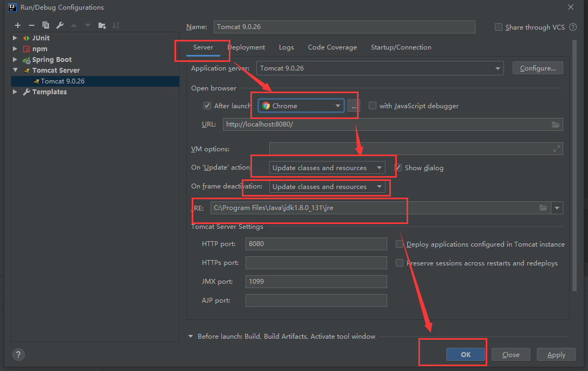This screenshot has height=371, width=588.
Task: Switch to the Logs tab
Action: [286, 47]
